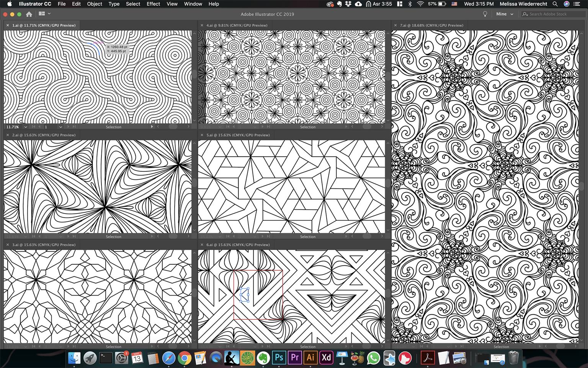Click the Siri menu bar icon
This screenshot has height=368, width=588.
coord(567,4)
